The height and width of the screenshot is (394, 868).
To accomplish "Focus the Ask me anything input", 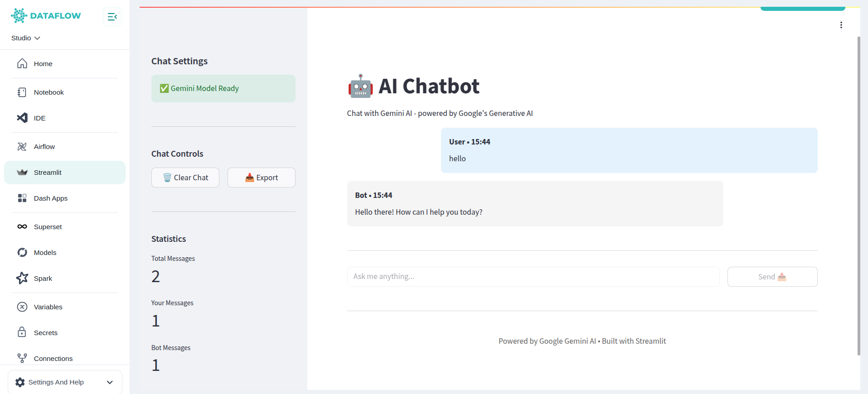I will 533,277.
